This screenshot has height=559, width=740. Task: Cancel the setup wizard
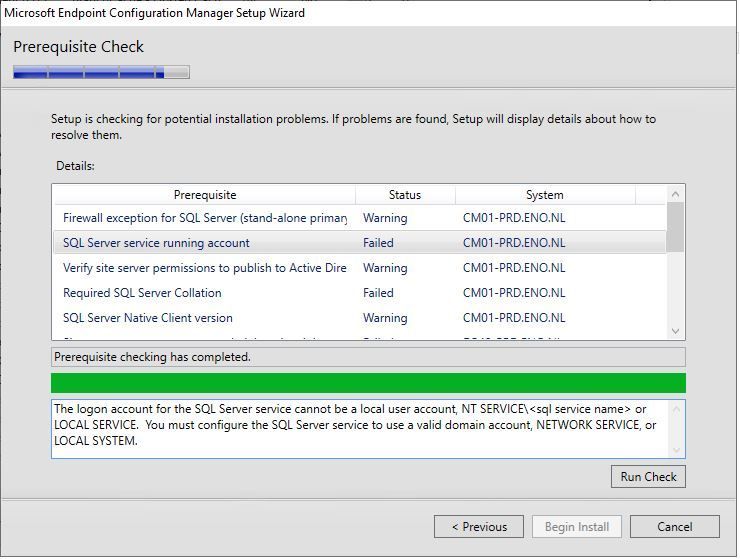[674, 526]
